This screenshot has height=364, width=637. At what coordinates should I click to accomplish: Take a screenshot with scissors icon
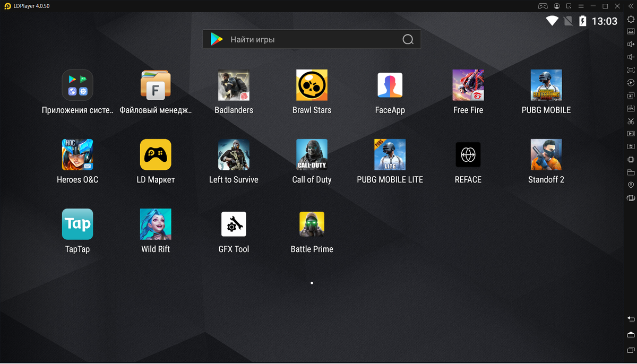(631, 121)
